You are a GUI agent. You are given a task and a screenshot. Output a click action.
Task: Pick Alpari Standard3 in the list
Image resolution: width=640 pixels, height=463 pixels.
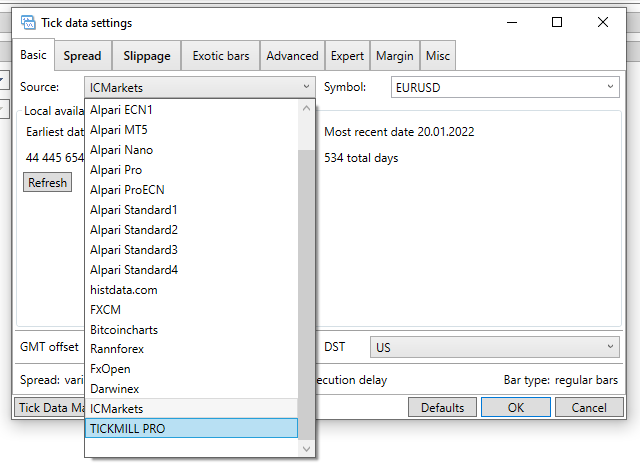coord(191,250)
